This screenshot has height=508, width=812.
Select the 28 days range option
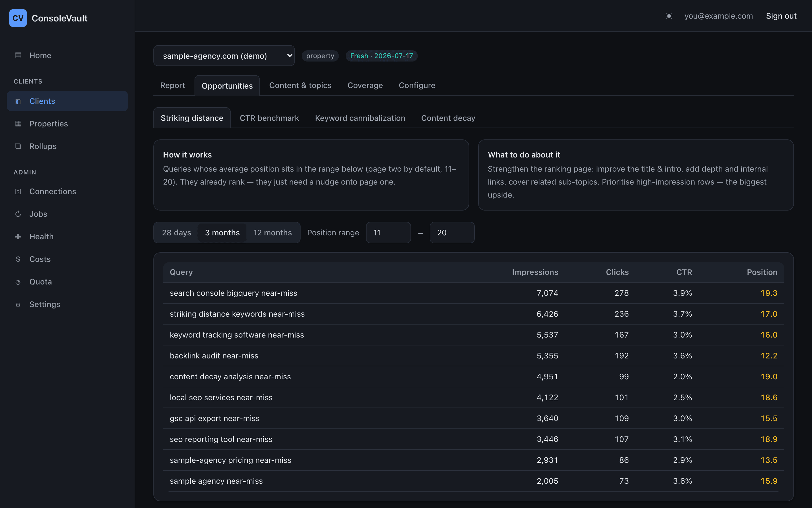pos(176,233)
